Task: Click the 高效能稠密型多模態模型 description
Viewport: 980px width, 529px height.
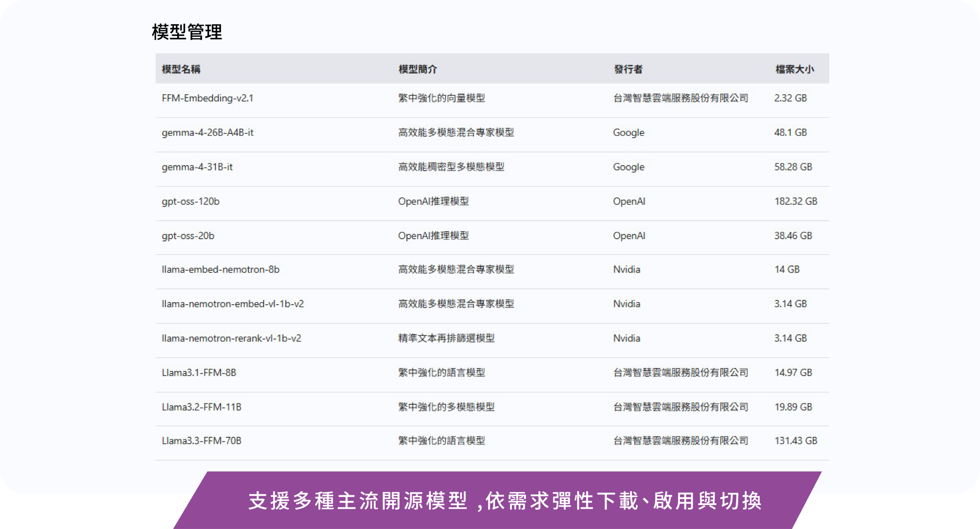Action: (x=451, y=167)
